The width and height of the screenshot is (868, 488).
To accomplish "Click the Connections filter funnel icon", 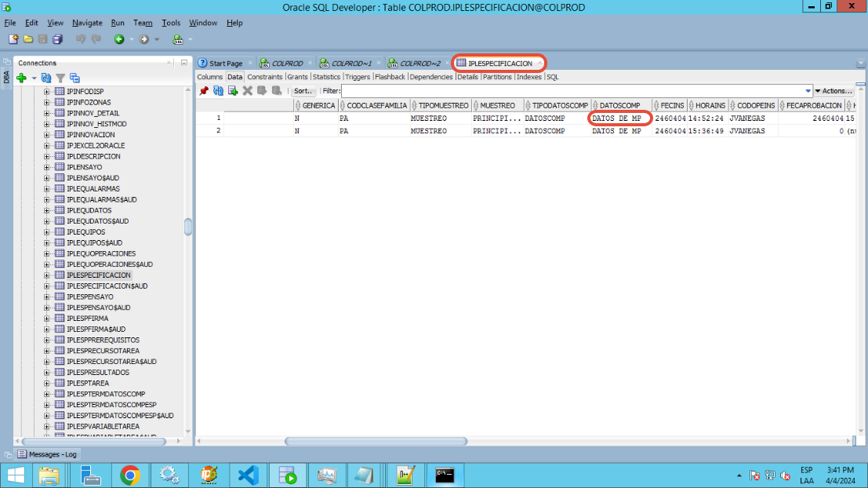I will point(60,78).
